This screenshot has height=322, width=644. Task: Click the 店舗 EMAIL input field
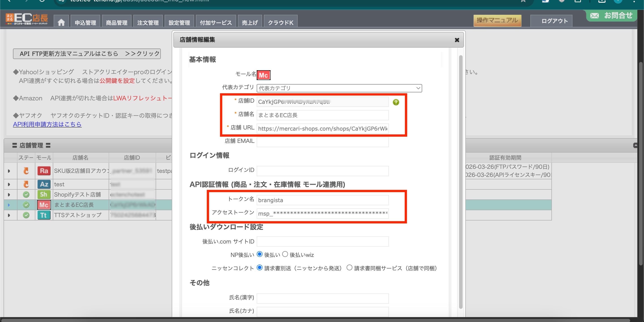point(322,142)
